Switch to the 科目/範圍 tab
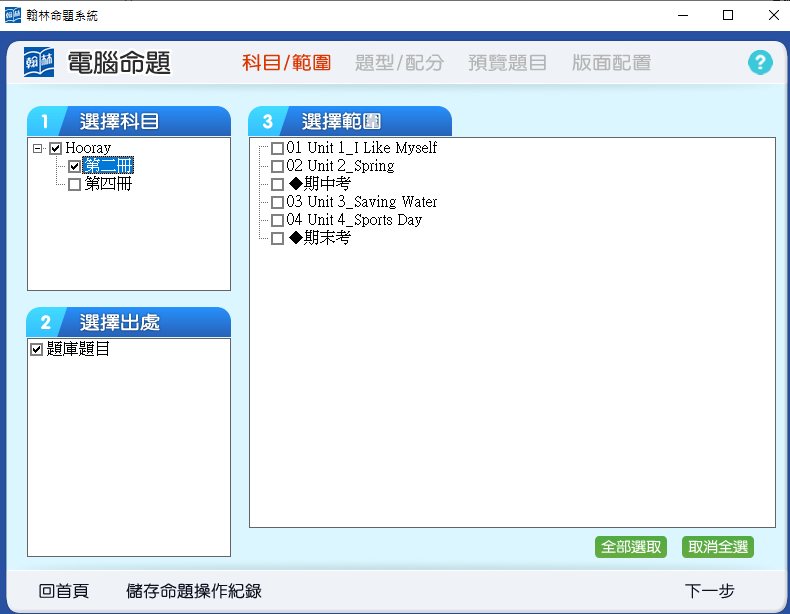 286,63
